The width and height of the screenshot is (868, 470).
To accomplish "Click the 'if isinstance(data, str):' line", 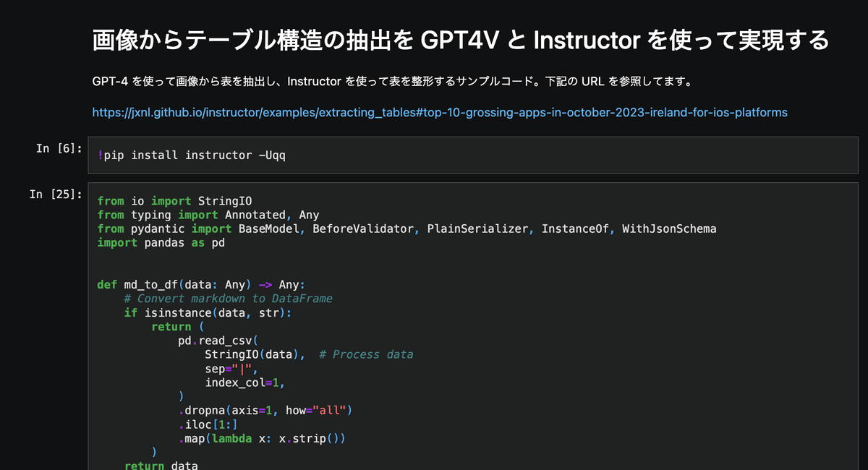I will click(208, 312).
